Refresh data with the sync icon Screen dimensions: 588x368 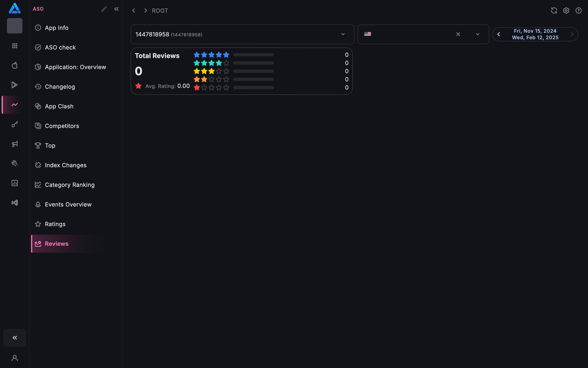[x=554, y=10]
